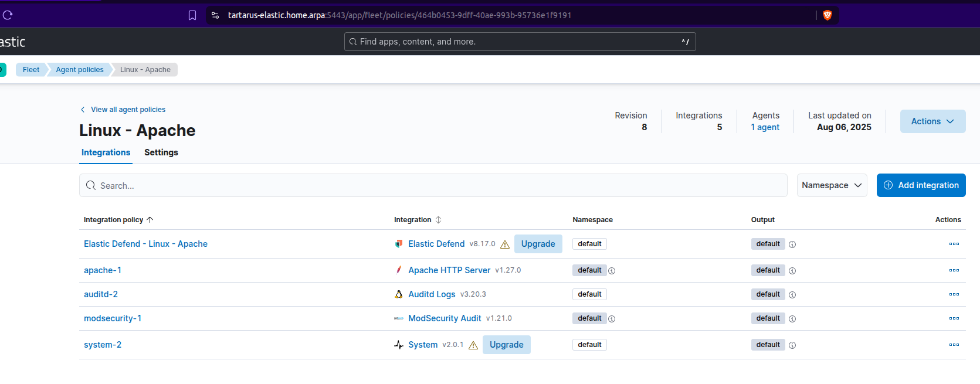Click the Brave Shields icon in address bar
The image size is (980, 384).
point(828,15)
